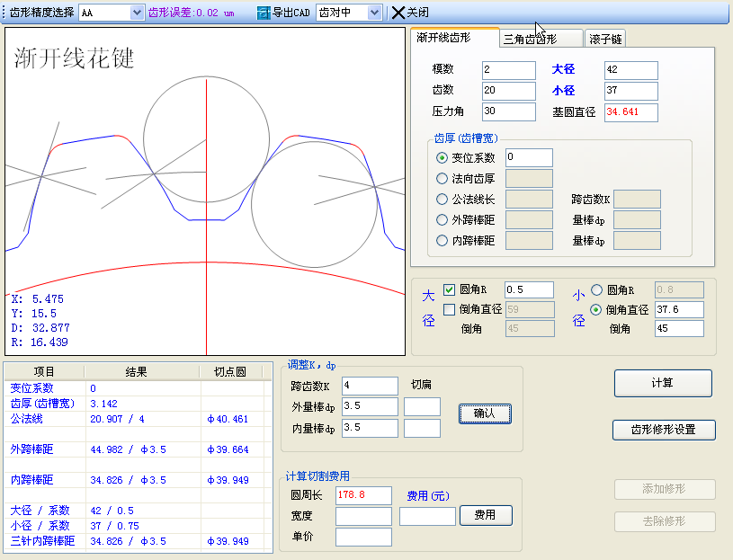Switch to 三角齿齿形 tab
Image resolution: width=733 pixels, height=560 pixels.
[x=541, y=39]
